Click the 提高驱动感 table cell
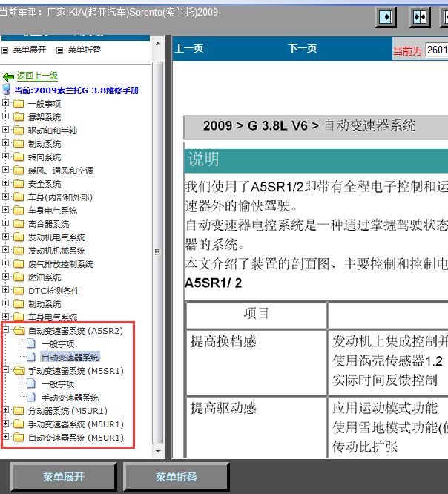 (256, 427)
